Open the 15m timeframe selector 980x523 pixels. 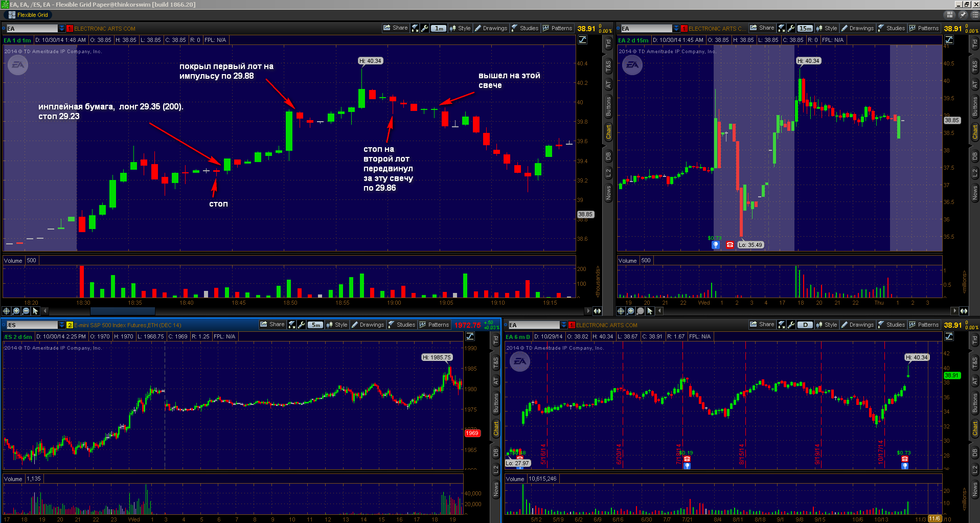pyautogui.click(x=805, y=28)
